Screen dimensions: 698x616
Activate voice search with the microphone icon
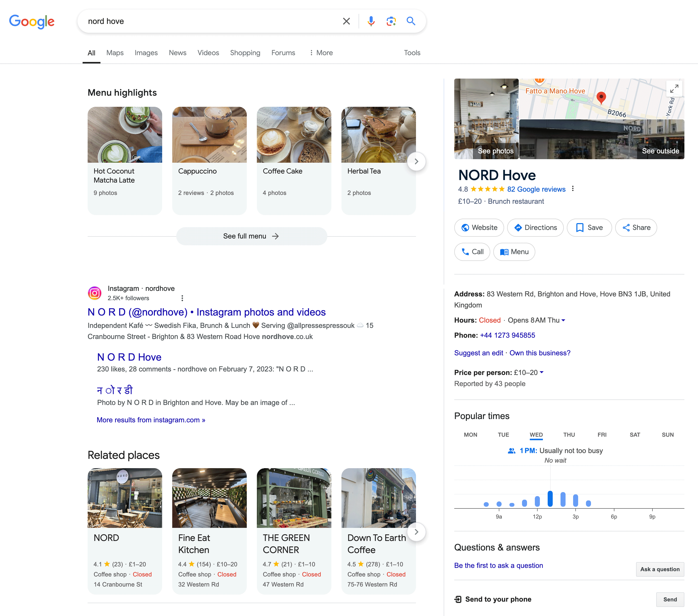pyautogui.click(x=371, y=21)
